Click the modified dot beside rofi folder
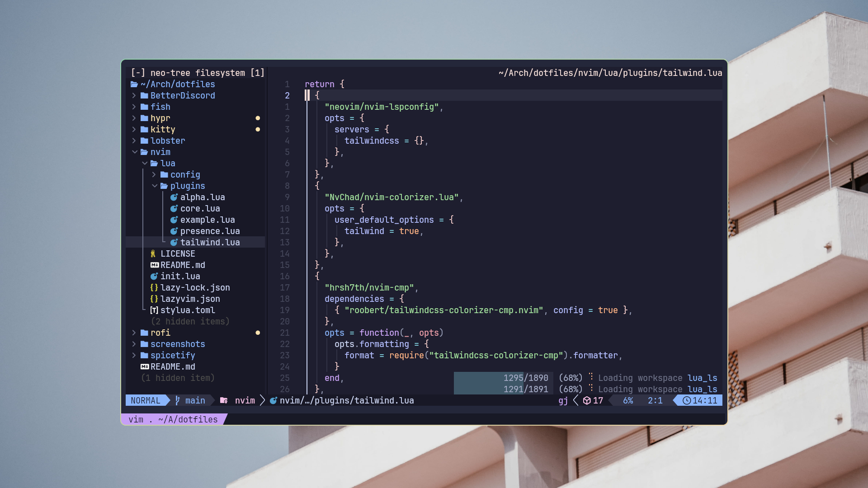 coord(258,333)
